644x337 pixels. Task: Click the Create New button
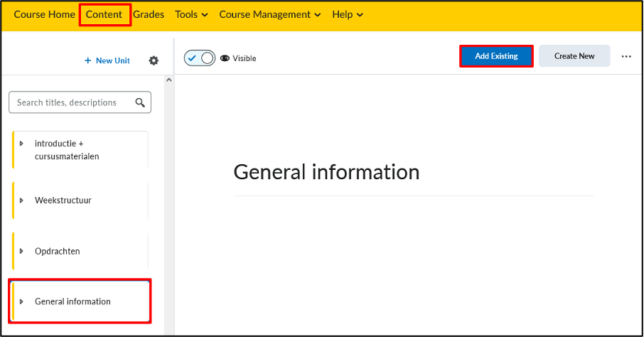coord(574,56)
